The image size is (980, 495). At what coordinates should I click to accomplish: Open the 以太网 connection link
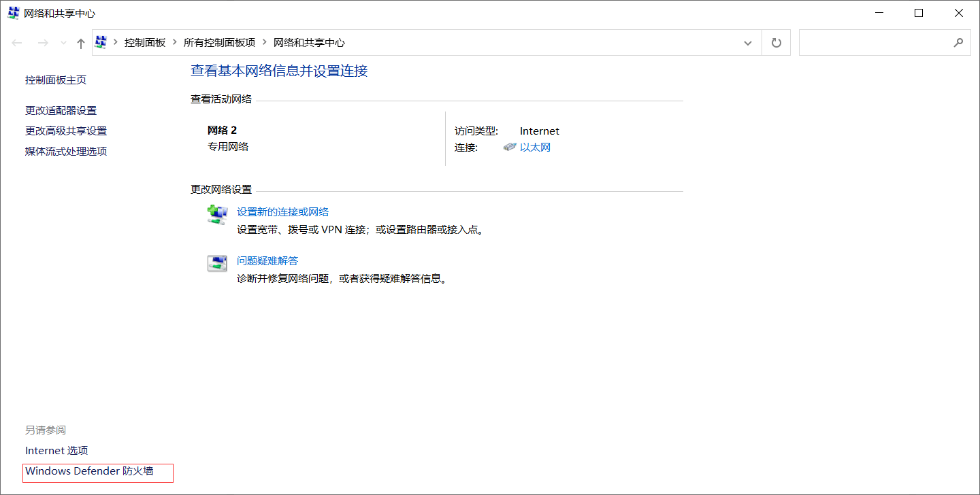535,147
